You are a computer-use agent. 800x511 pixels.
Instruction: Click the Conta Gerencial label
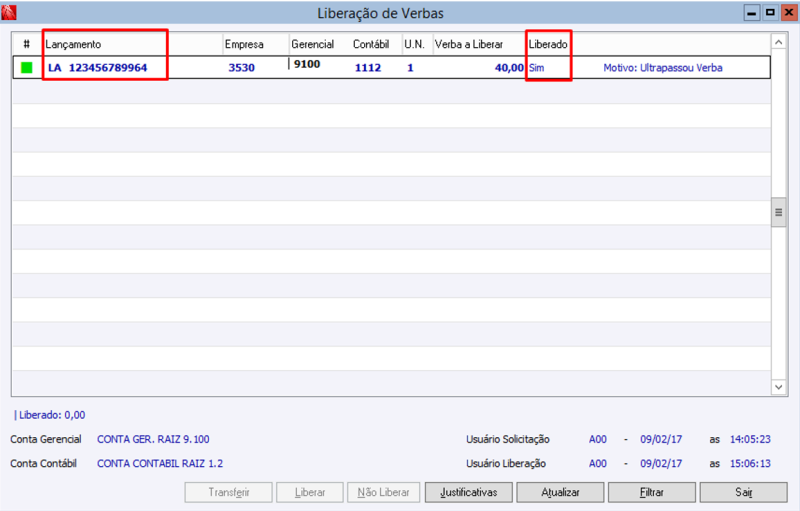point(46,439)
